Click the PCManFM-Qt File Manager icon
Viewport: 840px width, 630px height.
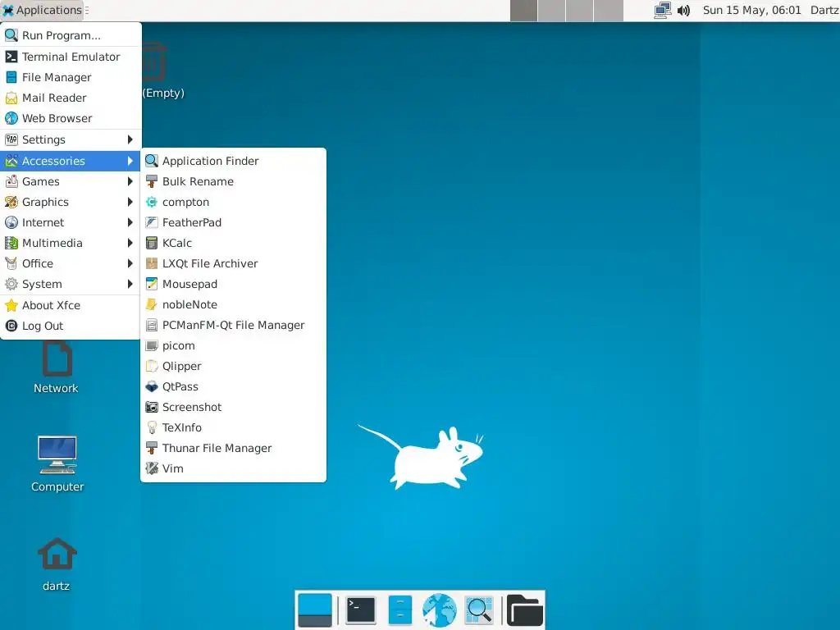coord(152,325)
